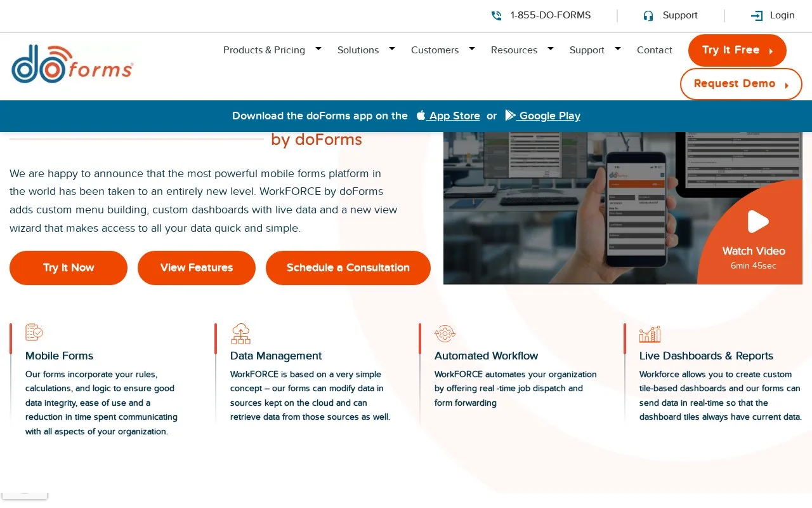Expand the Support nav dropdown arrow
This screenshot has width=812, height=508.
click(x=618, y=48)
